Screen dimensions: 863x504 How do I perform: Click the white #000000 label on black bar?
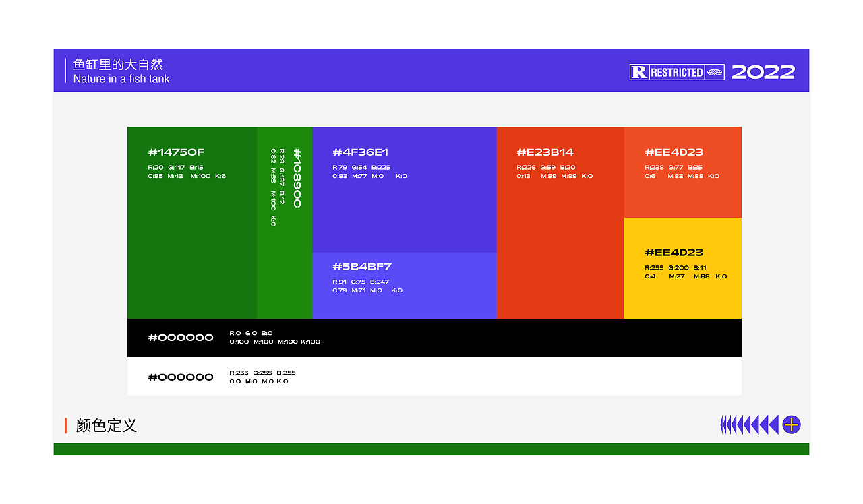coord(181,338)
